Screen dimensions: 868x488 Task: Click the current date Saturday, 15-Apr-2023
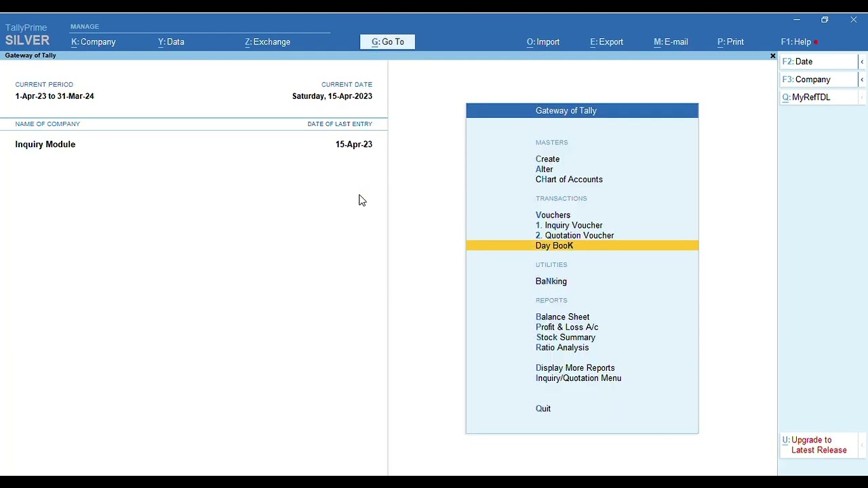coord(332,96)
